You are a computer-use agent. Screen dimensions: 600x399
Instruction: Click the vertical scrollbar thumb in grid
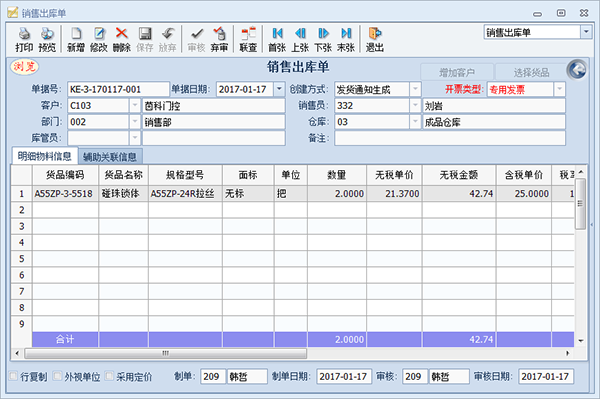point(580,204)
